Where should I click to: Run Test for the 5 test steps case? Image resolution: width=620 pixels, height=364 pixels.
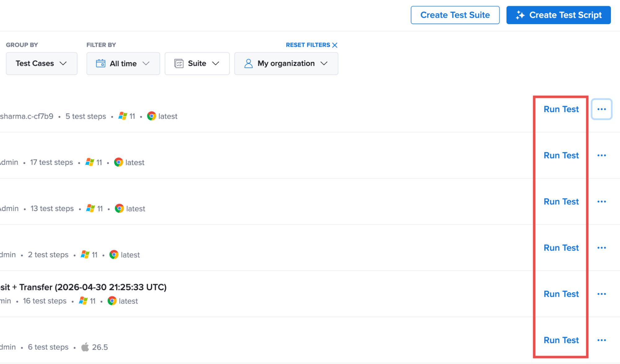coord(561,109)
